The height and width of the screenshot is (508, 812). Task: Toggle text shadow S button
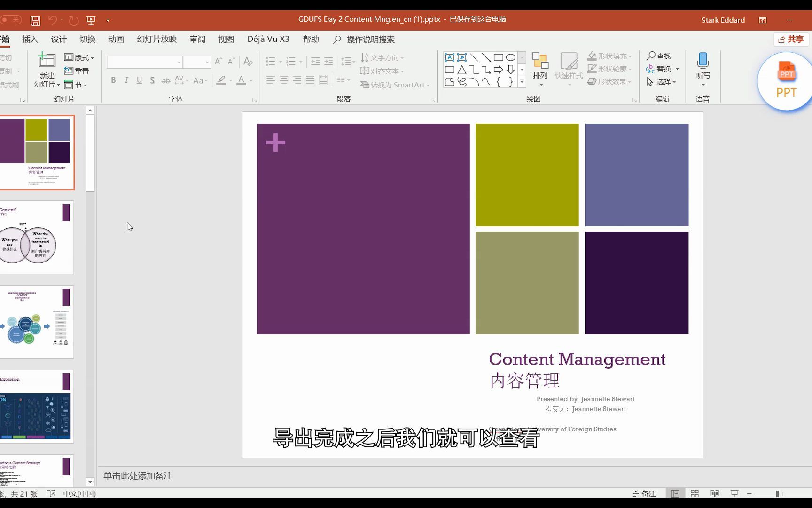tap(152, 80)
